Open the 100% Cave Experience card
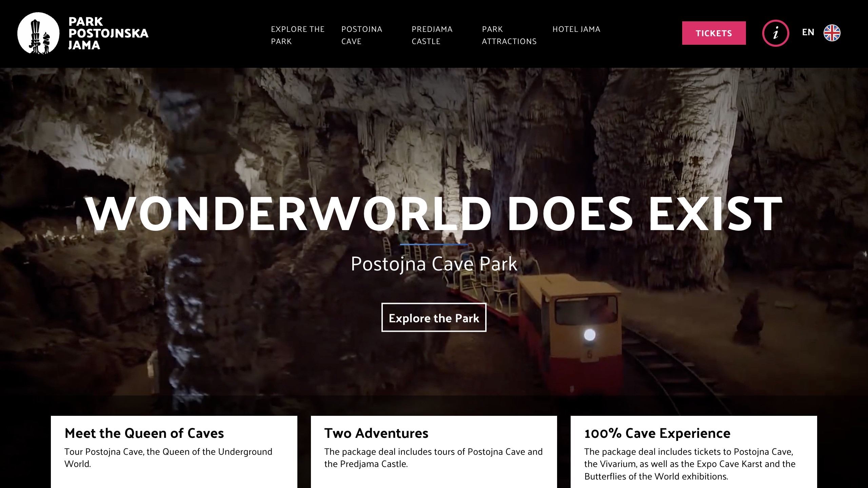The width and height of the screenshot is (868, 488). pyautogui.click(x=694, y=452)
